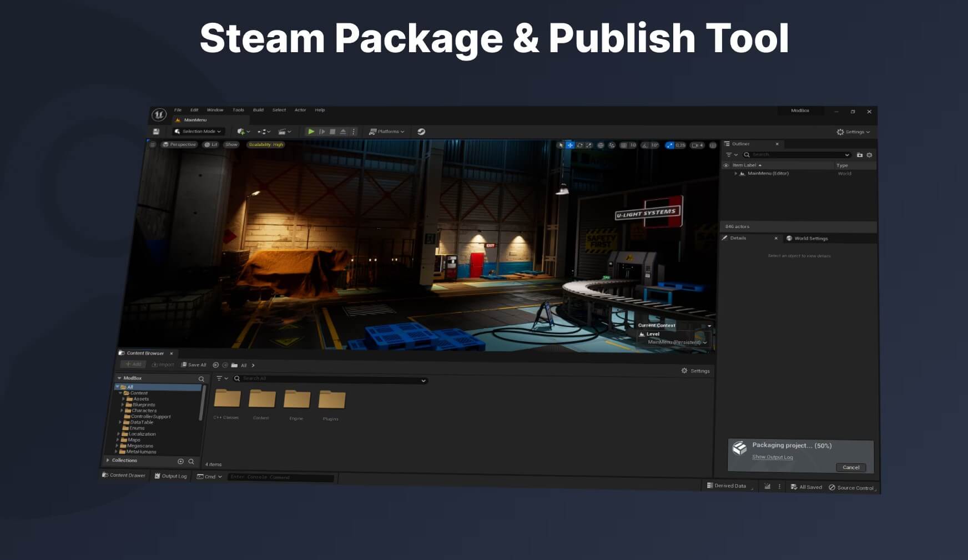Click the Content Browser Import button

coord(163,365)
